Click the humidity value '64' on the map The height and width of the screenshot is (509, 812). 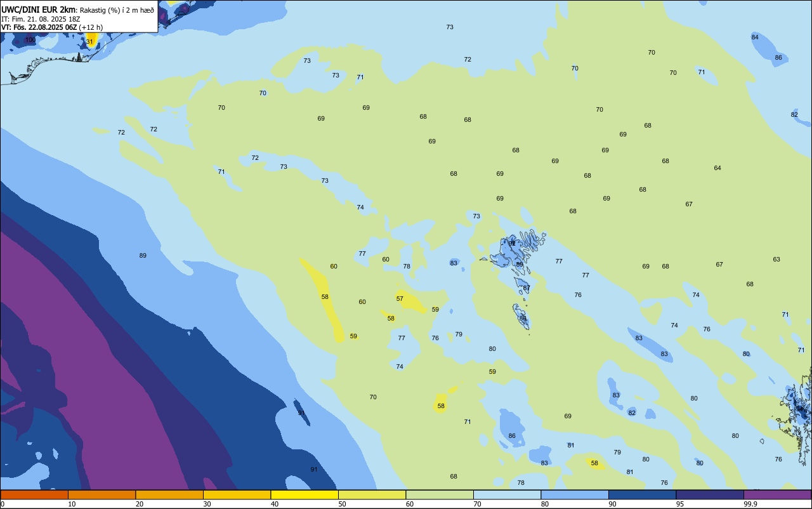coord(717,168)
